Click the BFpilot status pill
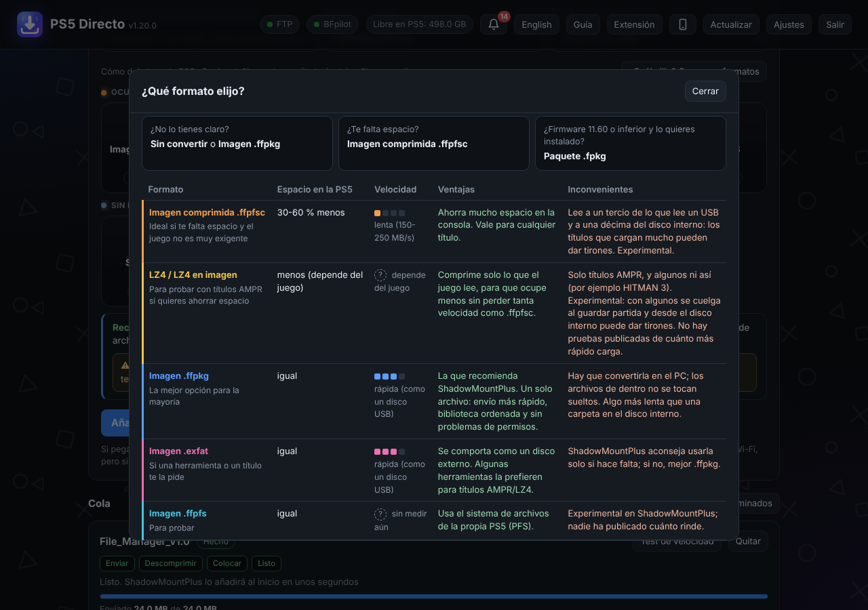This screenshot has width=868, height=610. click(x=332, y=24)
